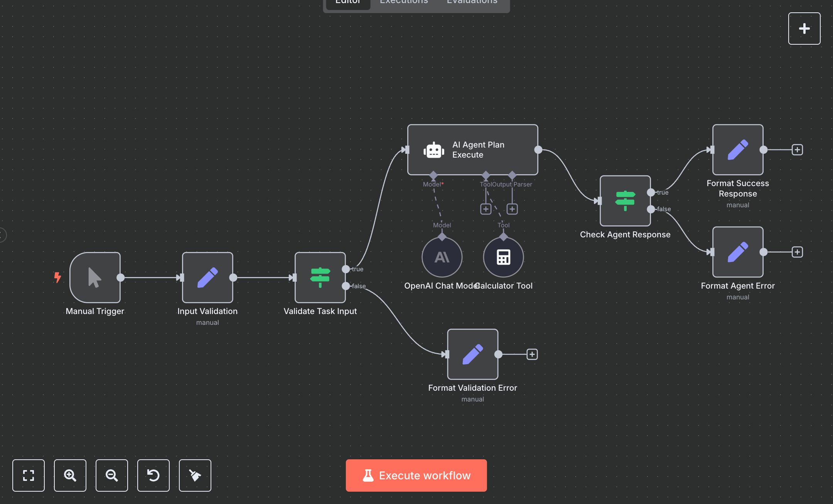This screenshot has height=504, width=833.
Task: Select the Format Success Response node
Action: [x=737, y=150]
